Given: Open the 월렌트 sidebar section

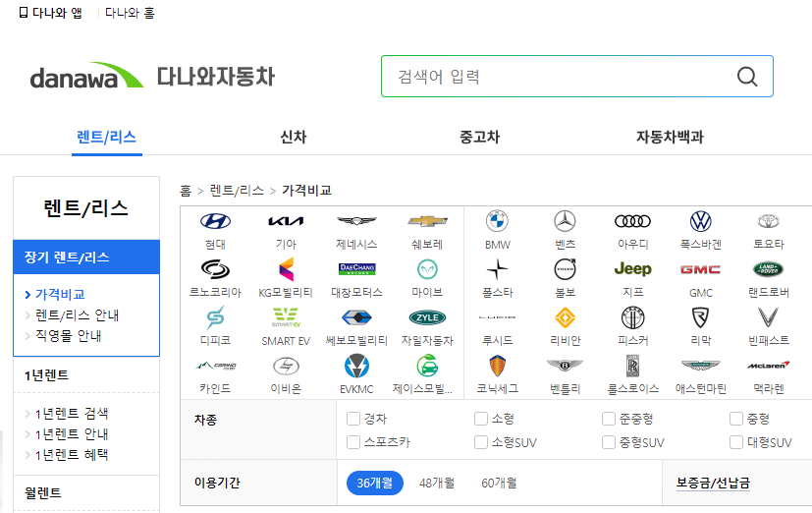Looking at the screenshot, I should tap(42, 492).
